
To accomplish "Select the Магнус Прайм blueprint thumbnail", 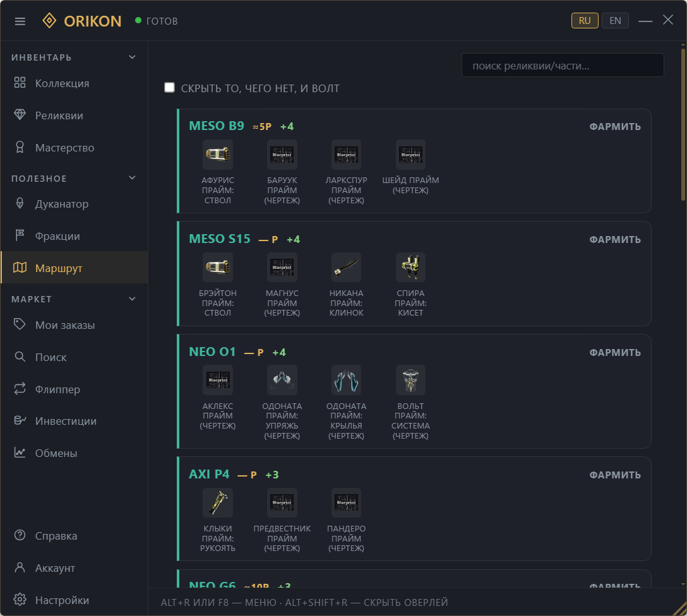I will click(x=282, y=267).
